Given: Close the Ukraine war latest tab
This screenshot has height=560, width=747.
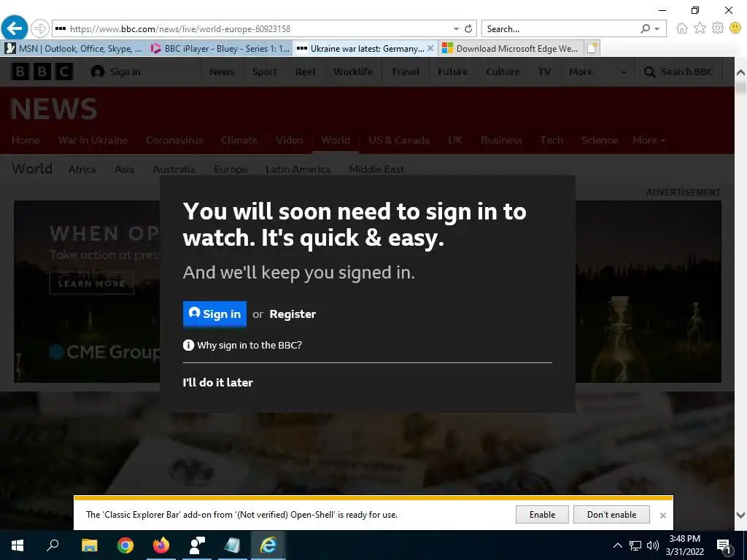Looking at the screenshot, I should [x=430, y=48].
